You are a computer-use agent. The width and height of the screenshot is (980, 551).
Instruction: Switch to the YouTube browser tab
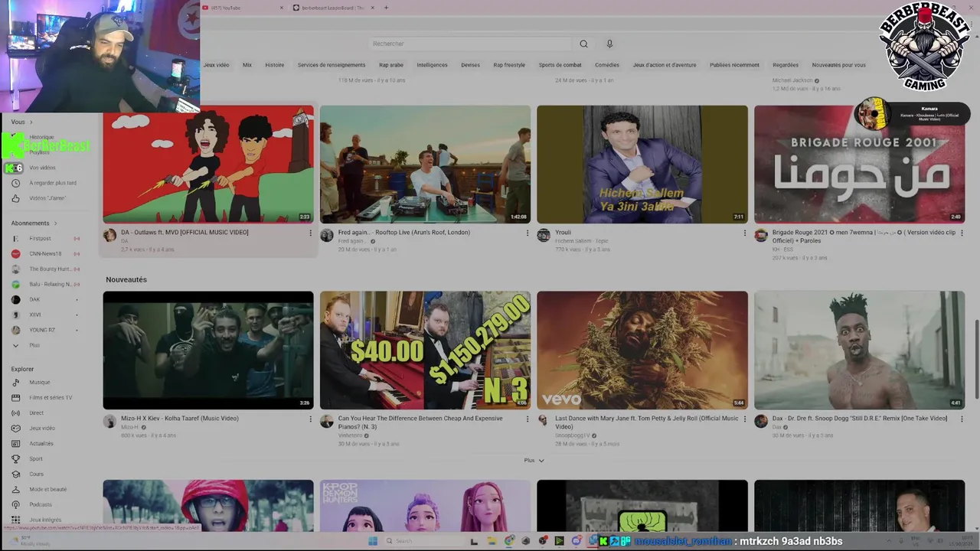[243, 8]
